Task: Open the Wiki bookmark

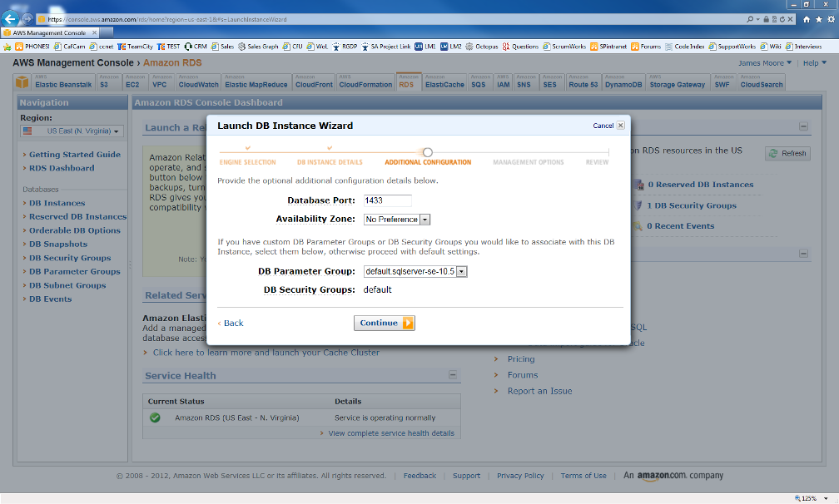Action: pos(771,47)
